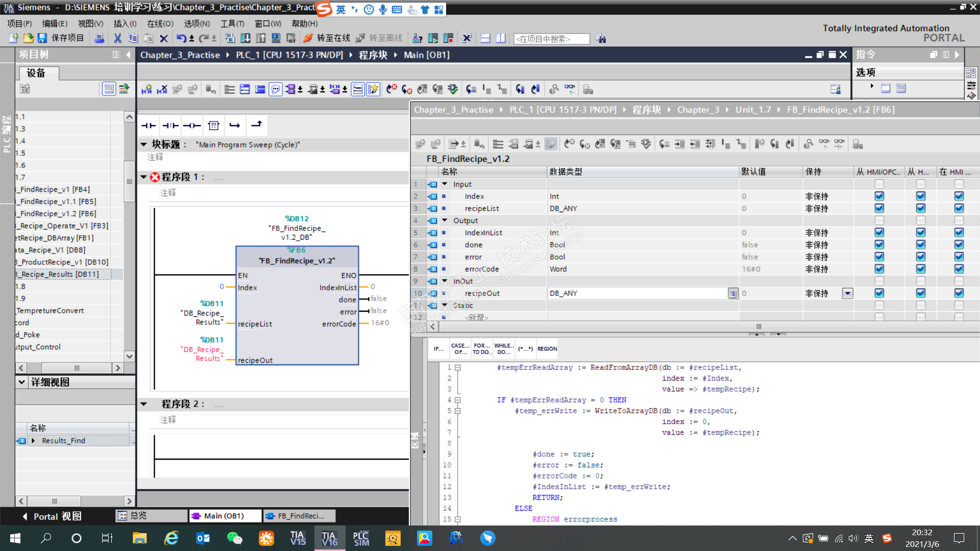
Task: Click the Undo arrow icon
Action: 181,38
